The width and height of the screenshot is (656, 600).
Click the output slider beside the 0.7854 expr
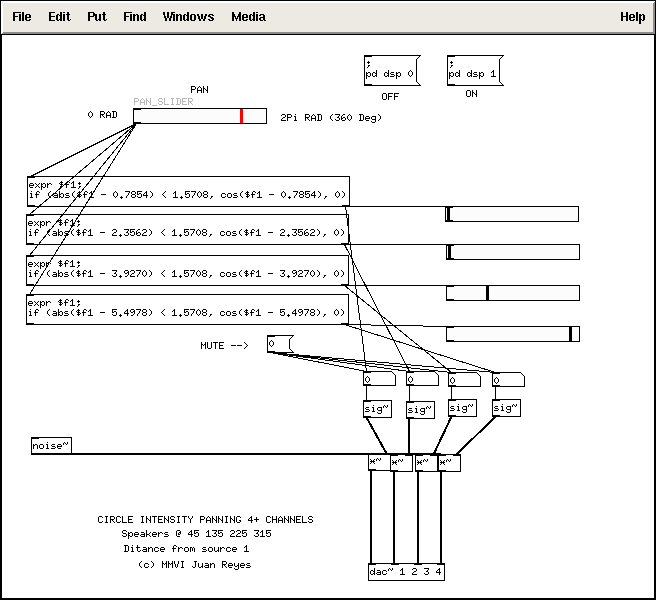point(512,214)
